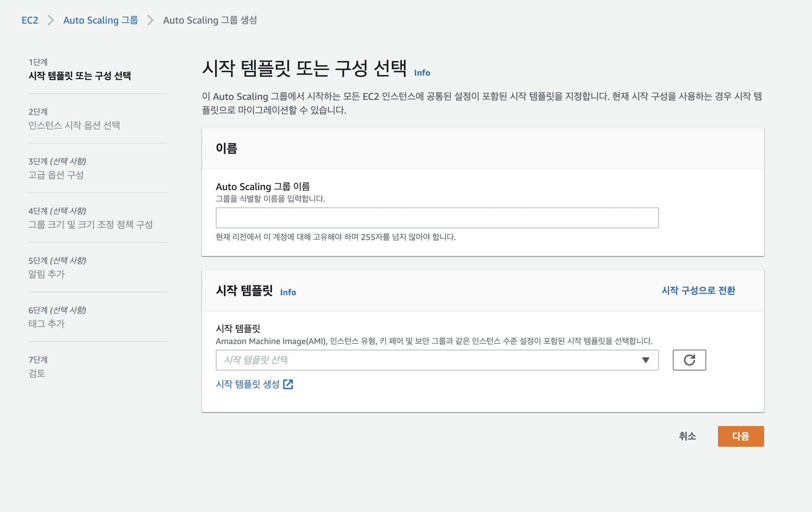
Task: Click 시작 구성으로 전환 link
Action: pos(698,290)
